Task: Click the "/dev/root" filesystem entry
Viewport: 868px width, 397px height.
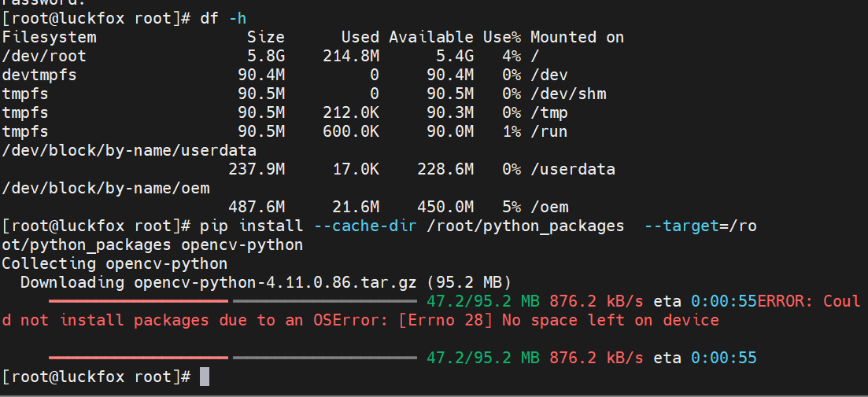Action: (44, 57)
